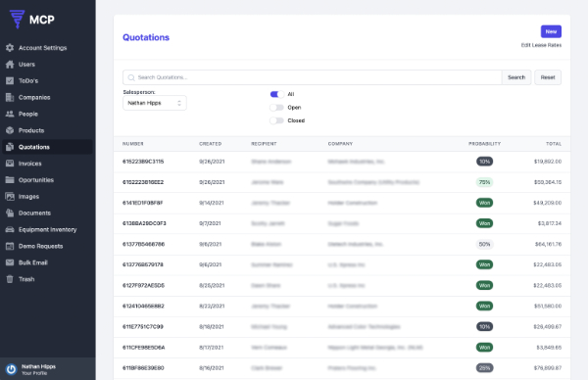This screenshot has height=380, width=588.
Task: Click the Quotations page heading
Action: tap(146, 37)
